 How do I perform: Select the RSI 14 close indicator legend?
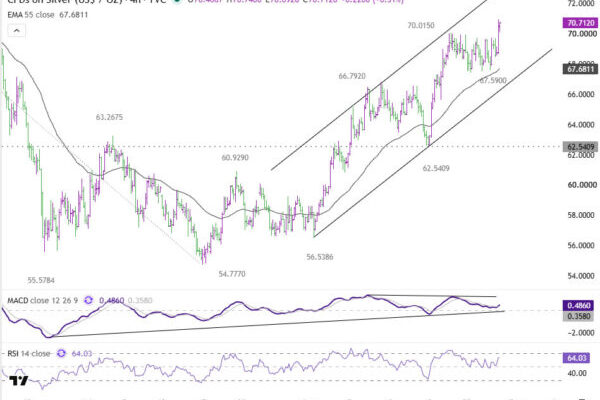pyautogui.click(x=29, y=353)
